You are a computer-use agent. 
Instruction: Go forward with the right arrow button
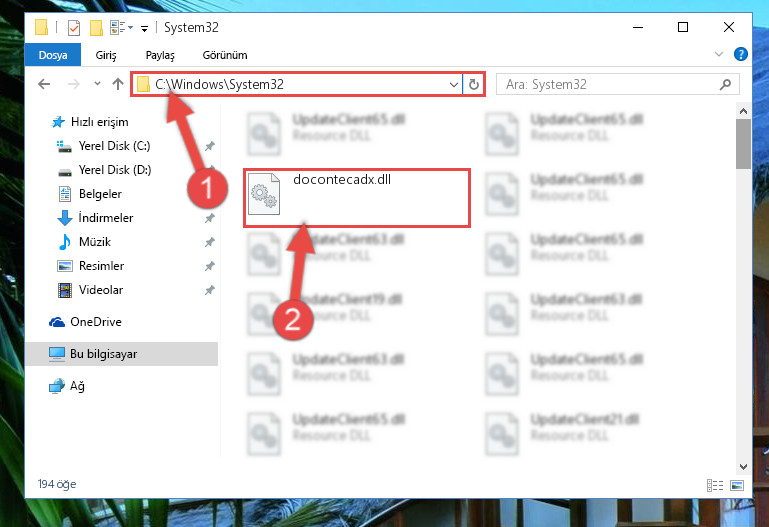tap(74, 84)
